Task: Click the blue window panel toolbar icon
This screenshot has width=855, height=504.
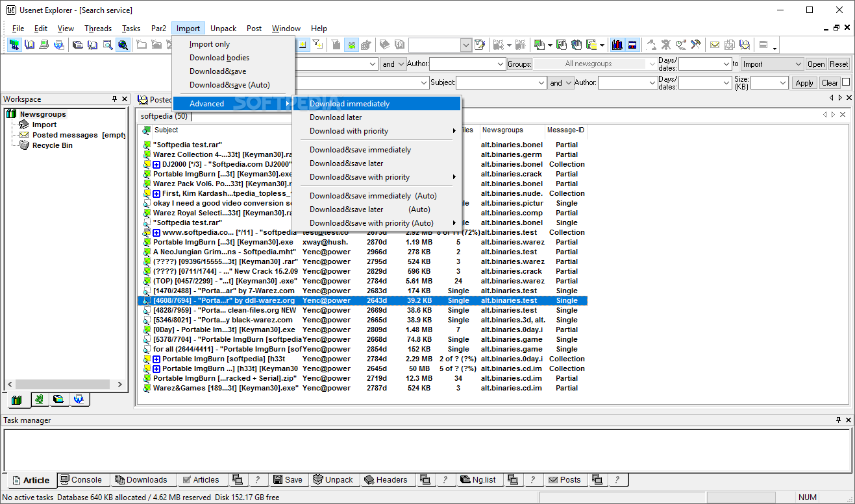Action: click(632, 45)
